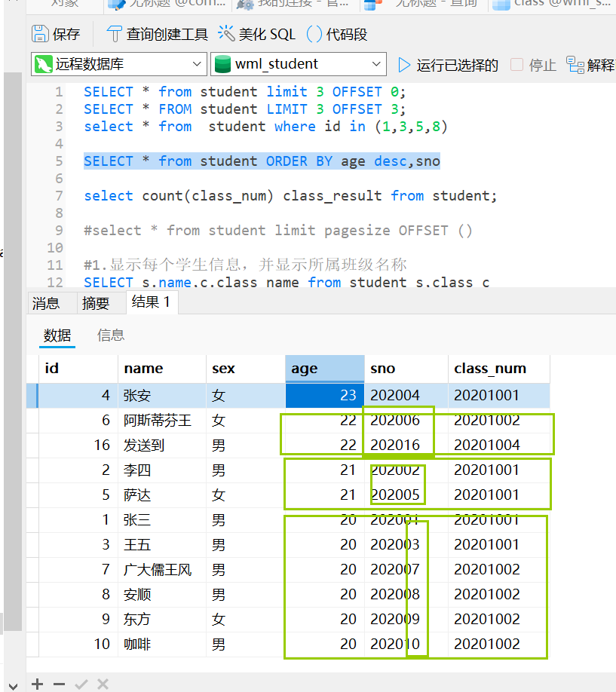Image resolution: width=616 pixels, height=692 pixels.
Task: Click the add record plus icon
Action: [37, 684]
